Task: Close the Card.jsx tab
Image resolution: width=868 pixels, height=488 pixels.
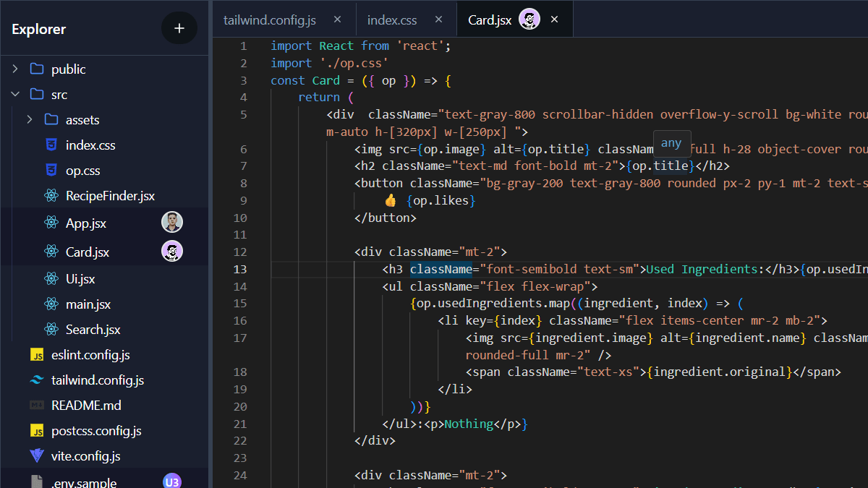Action: click(554, 20)
